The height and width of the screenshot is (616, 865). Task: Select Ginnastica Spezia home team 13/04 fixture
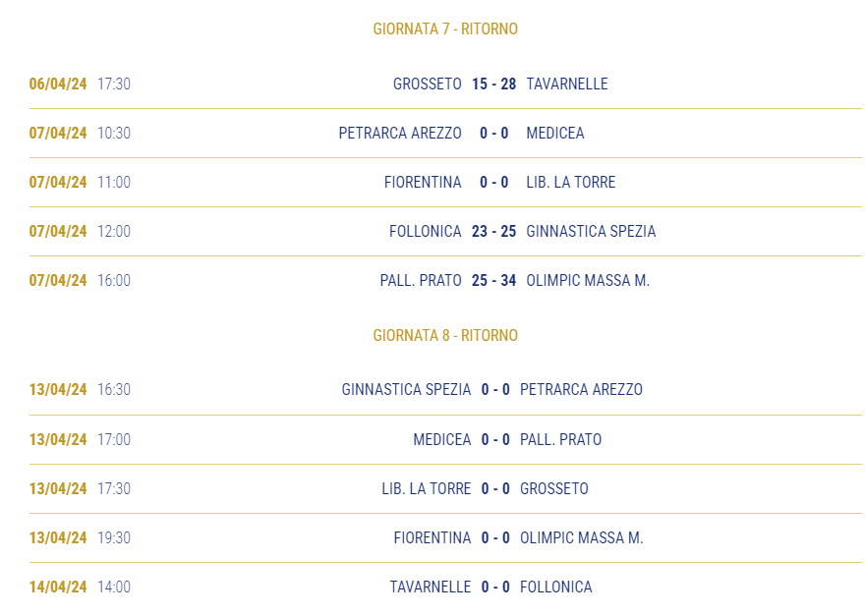[406, 389]
